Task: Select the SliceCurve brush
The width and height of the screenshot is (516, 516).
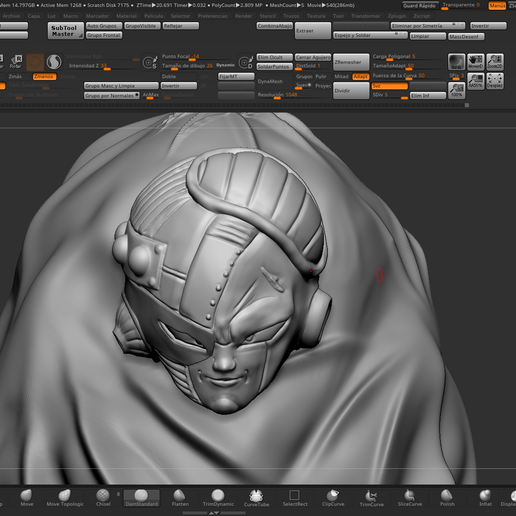Action: [x=410, y=498]
